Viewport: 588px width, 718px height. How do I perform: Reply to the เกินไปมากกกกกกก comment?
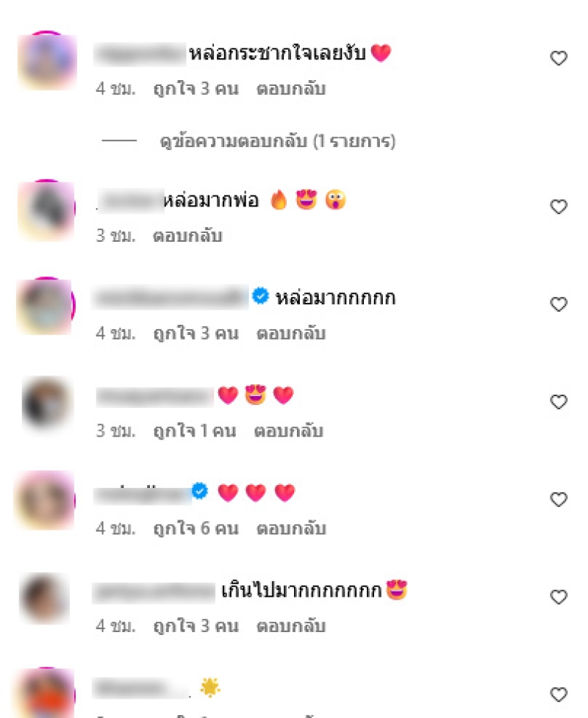click(x=291, y=625)
